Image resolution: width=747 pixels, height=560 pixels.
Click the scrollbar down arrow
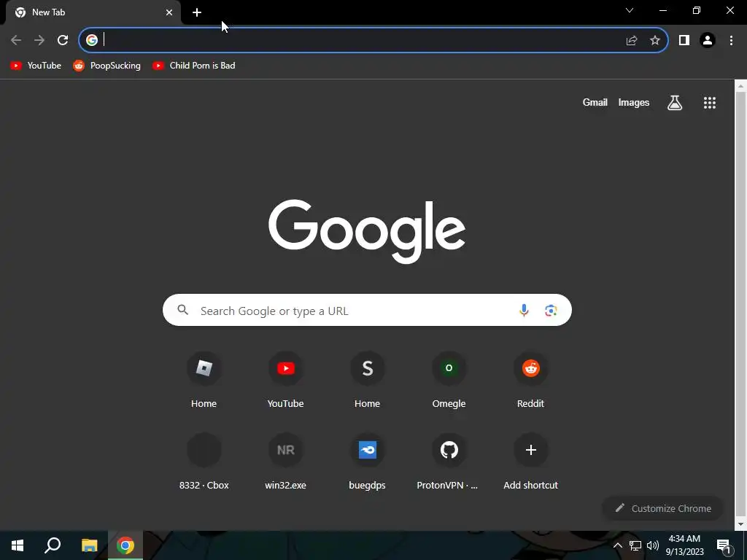pyautogui.click(x=740, y=524)
